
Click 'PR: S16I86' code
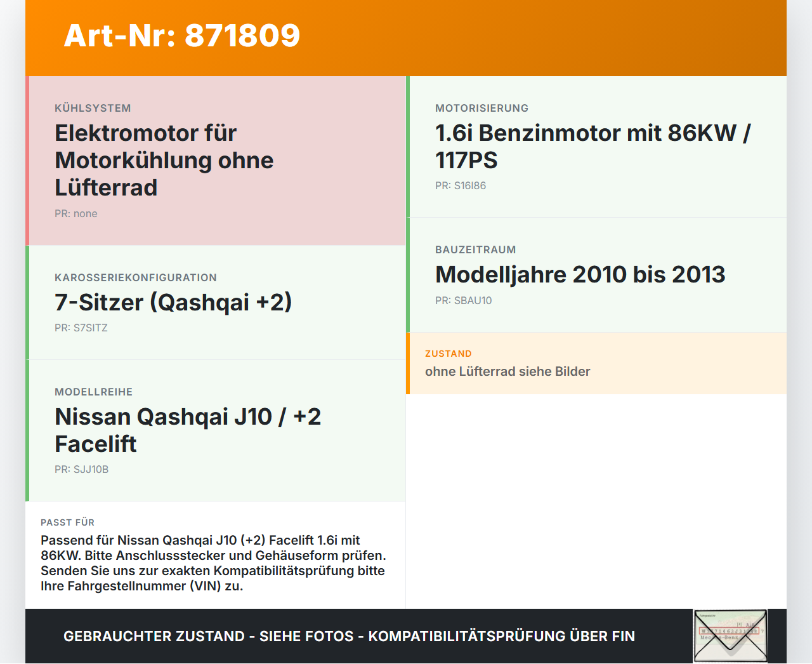(461, 186)
